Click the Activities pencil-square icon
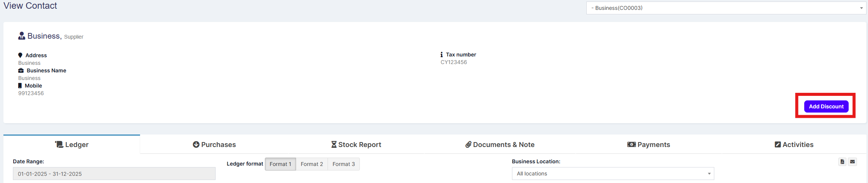This screenshot has height=183, width=868. pyautogui.click(x=778, y=144)
